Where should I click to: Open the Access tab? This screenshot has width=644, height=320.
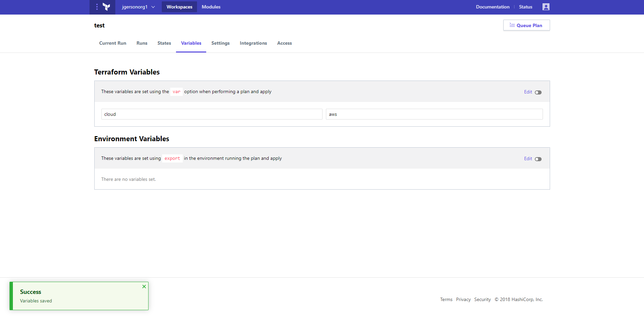[x=284, y=43]
